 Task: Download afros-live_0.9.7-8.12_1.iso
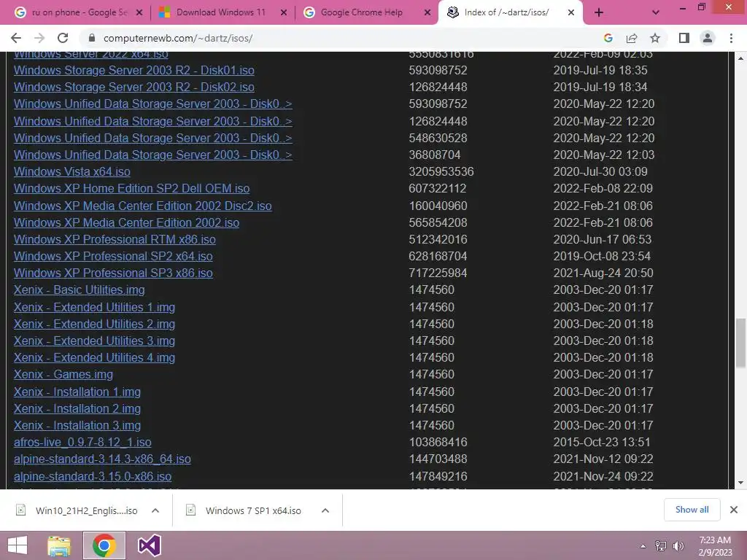(82, 443)
